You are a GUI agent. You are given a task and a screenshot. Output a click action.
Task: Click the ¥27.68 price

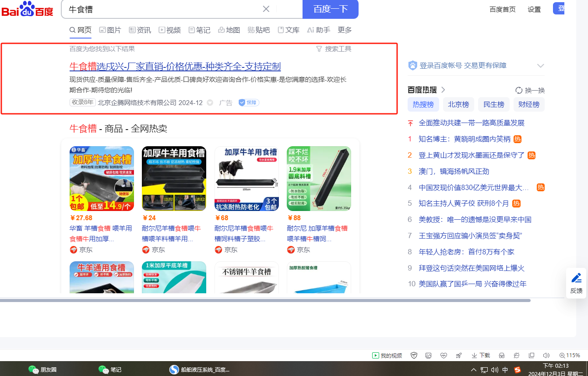(x=81, y=218)
